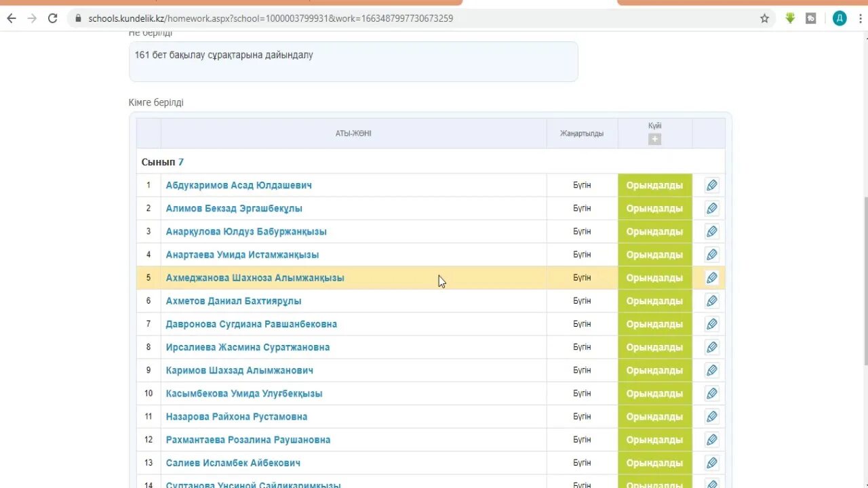Click Кімге берілді label
This screenshot has width=868, height=488.
pos(156,102)
